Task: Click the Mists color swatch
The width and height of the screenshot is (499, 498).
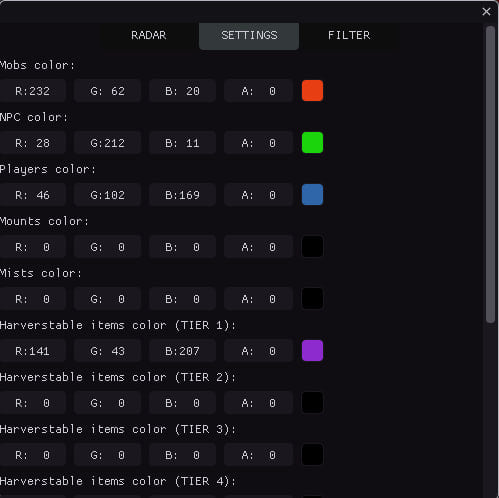Action: coord(312,299)
